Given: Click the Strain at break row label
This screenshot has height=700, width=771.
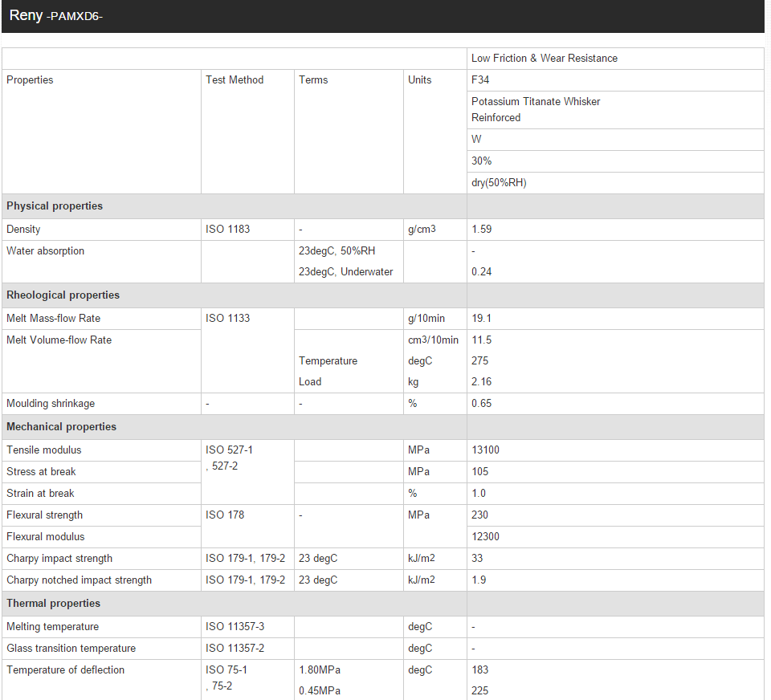Looking at the screenshot, I should tap(40, 493).
